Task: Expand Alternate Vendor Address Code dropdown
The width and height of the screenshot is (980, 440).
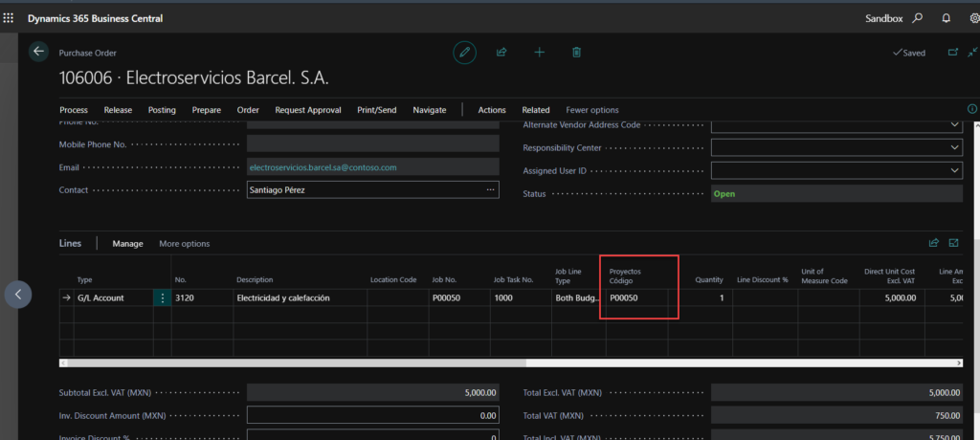Action: coord(954,125)
